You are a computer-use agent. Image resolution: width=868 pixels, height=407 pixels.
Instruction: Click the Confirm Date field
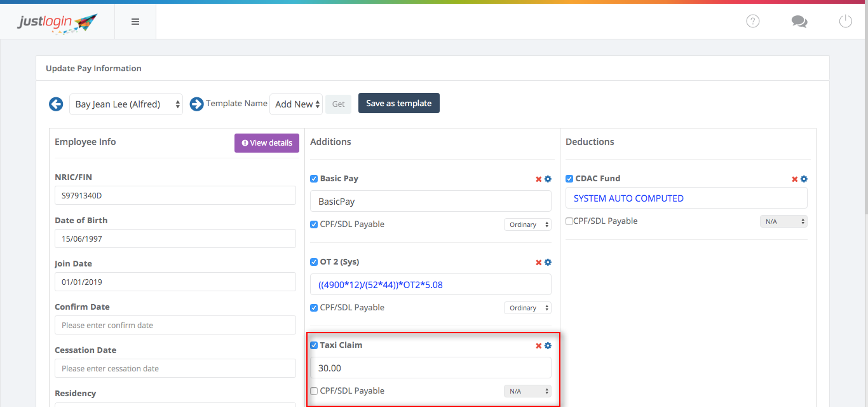coord(175,325)
